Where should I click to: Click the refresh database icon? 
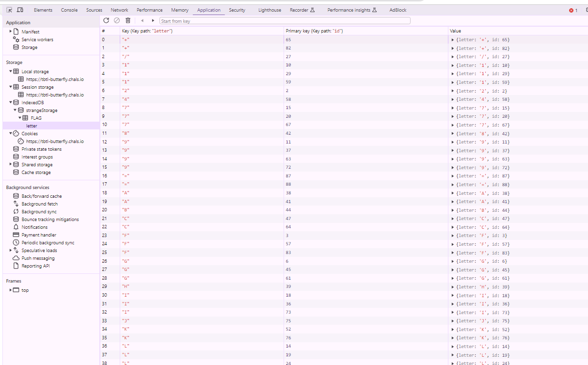106,20
